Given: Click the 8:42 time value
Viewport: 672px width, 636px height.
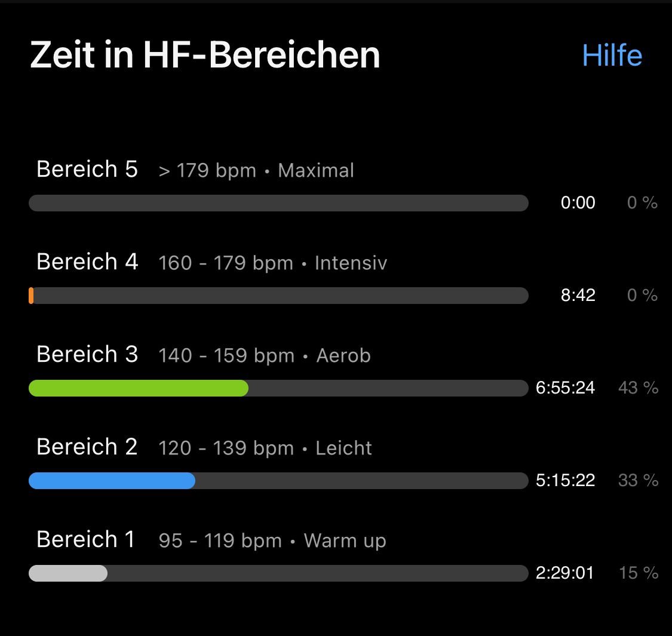Looking at the screenshot, I should click(578, 295).
